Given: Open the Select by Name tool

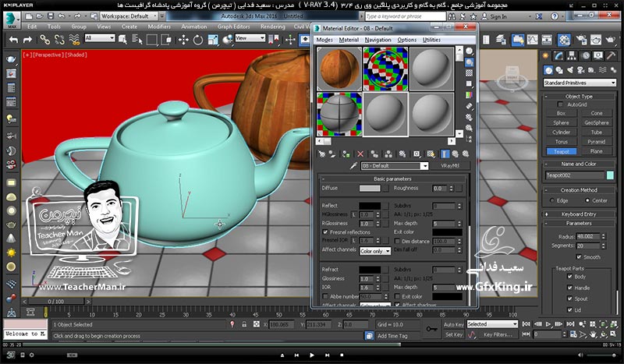Looking at the screenshot, I should pyautogui.click(x=137, y=40).
